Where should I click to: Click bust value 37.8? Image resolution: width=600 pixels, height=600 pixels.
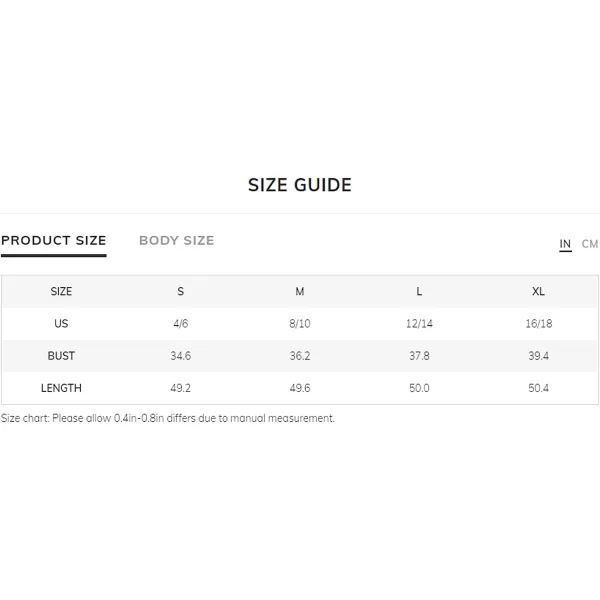tap(419, 356)
